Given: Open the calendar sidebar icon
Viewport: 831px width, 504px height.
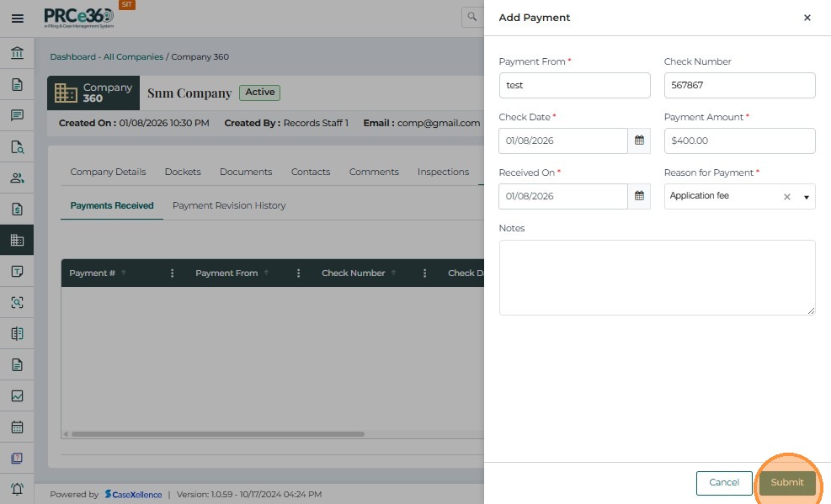Looking at the screenshot, I should [17, 427].
